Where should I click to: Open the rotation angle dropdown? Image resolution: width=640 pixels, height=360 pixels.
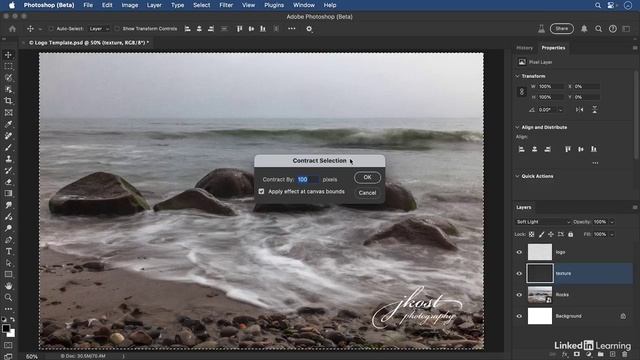(x=560, y=110)
